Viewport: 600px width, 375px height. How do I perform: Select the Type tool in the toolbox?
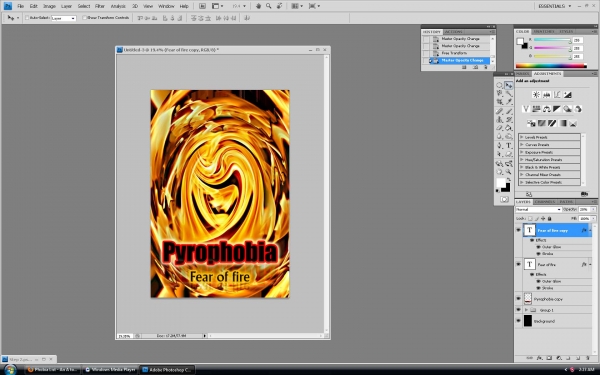pos(509,145)
